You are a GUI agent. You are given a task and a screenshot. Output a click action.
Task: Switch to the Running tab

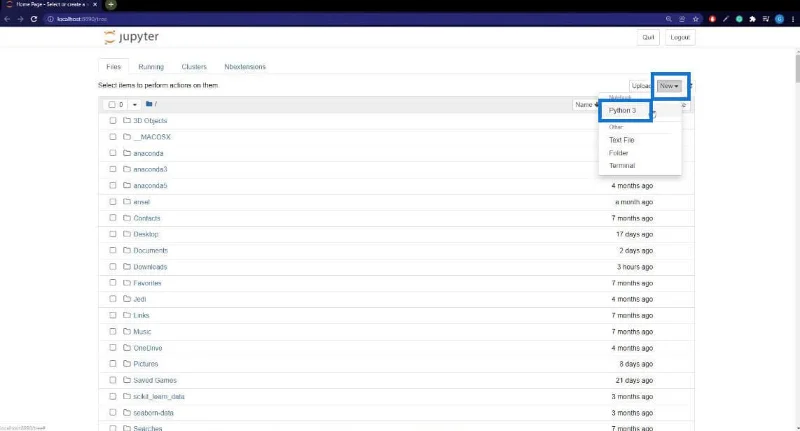point(151,67)
